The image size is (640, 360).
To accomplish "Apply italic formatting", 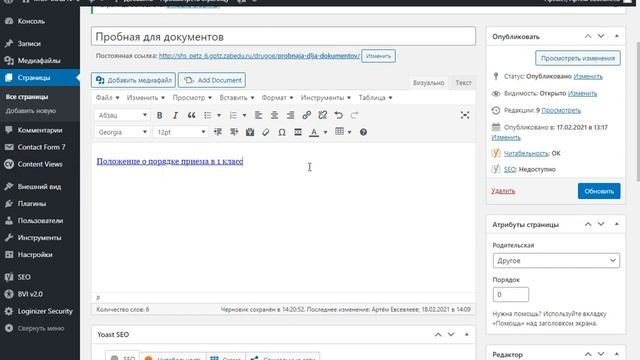I will point(175,116).
